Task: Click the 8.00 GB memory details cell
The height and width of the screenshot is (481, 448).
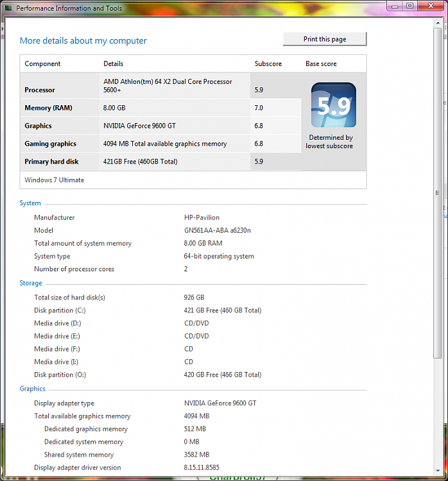Action: pos(114,108)
